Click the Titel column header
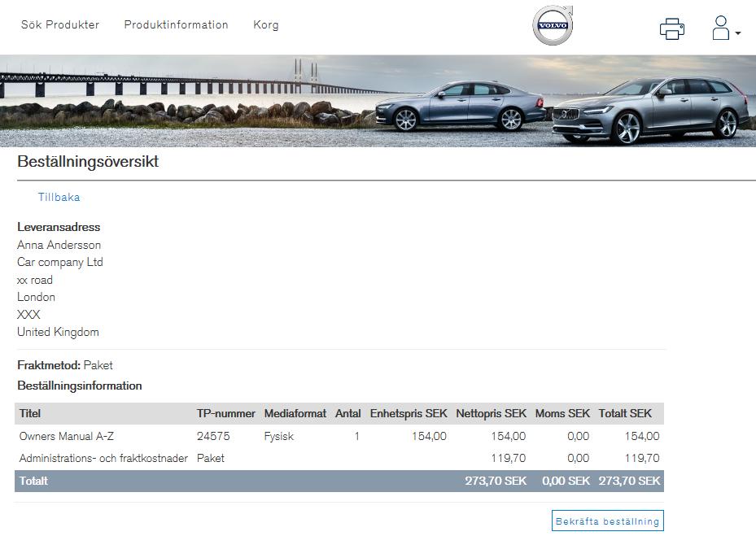 pyautogui.click(x=30, y=413)
